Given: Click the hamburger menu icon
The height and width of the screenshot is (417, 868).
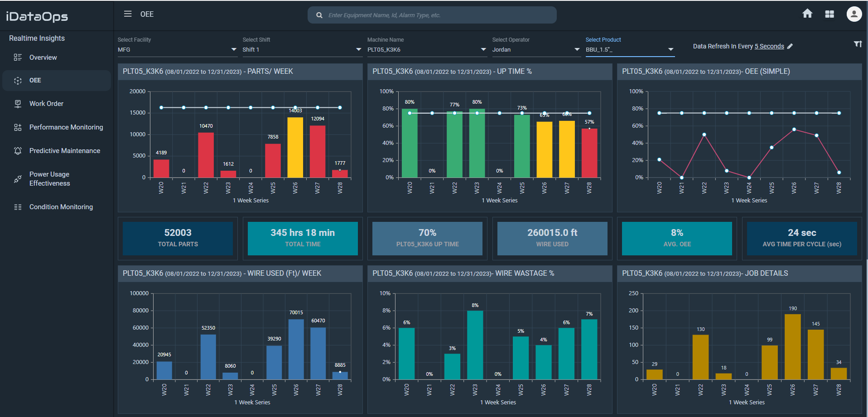Looking at the screenshot, I should 128,14.
